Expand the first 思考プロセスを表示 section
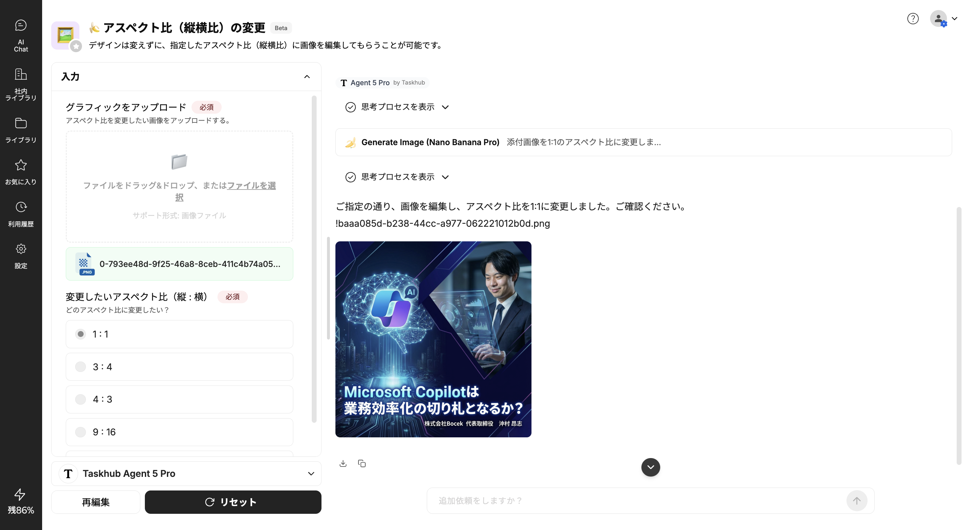The width and height of the screenshot is (980, 530). [x=398, y=107]
